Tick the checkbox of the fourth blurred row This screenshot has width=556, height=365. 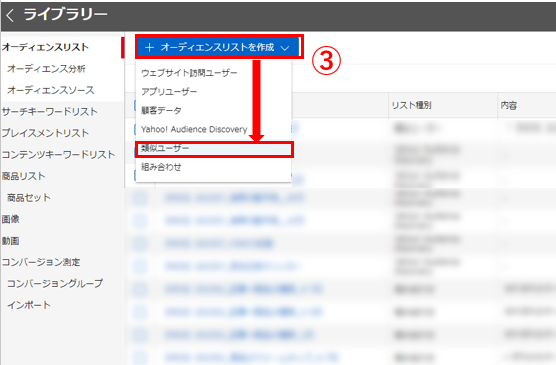click(140, 198)
